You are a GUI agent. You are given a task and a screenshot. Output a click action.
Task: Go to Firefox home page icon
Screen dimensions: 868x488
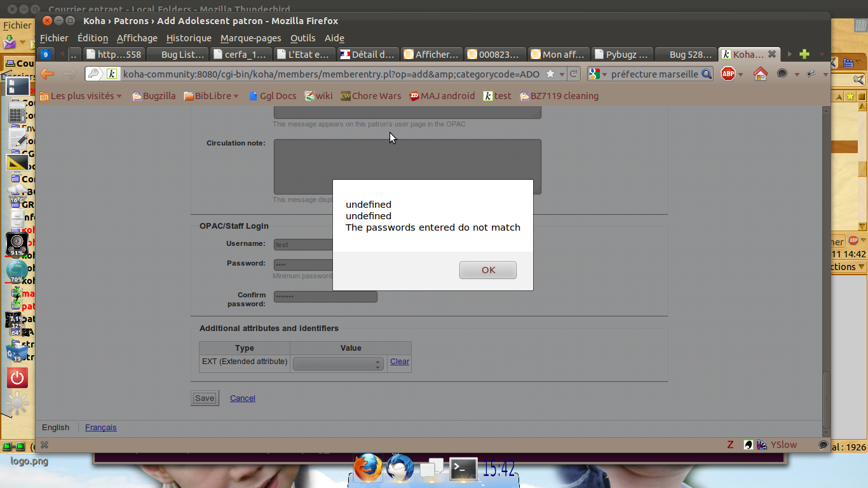pyautogui.click(x=760, y=74)
